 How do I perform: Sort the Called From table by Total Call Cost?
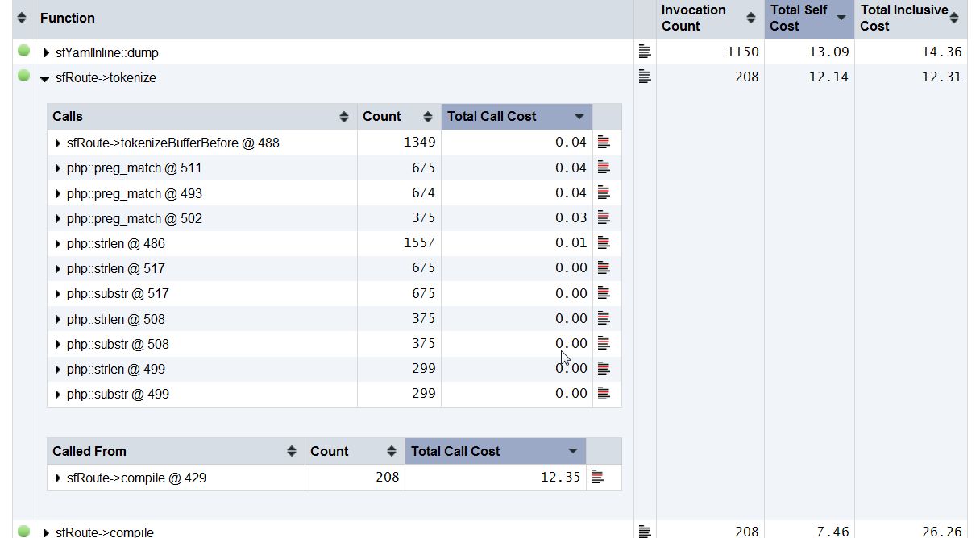[495, 452]
